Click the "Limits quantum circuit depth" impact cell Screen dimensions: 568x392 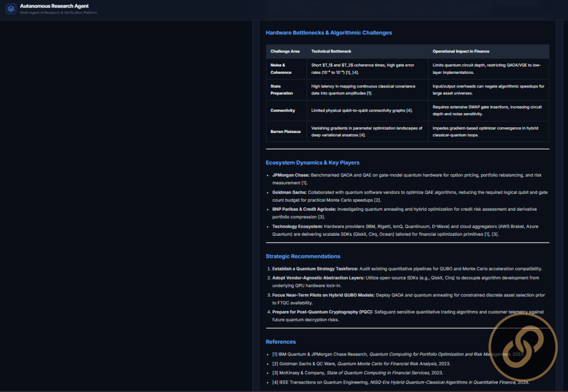(x=488, y=69)
